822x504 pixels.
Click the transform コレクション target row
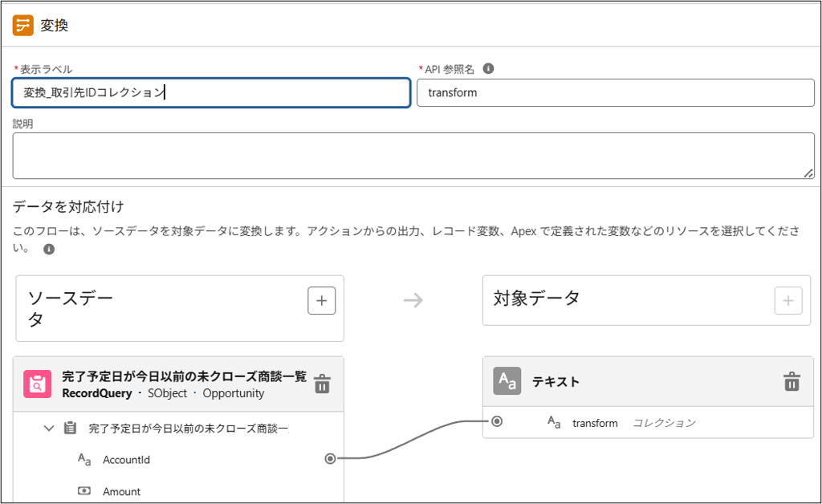(648, 423)
